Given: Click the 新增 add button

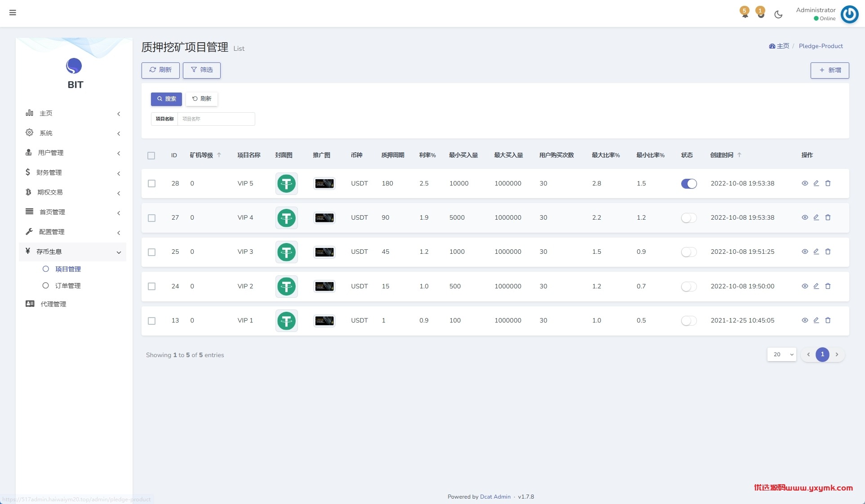Looking at the screenshot, I should (x=830, y=71).
